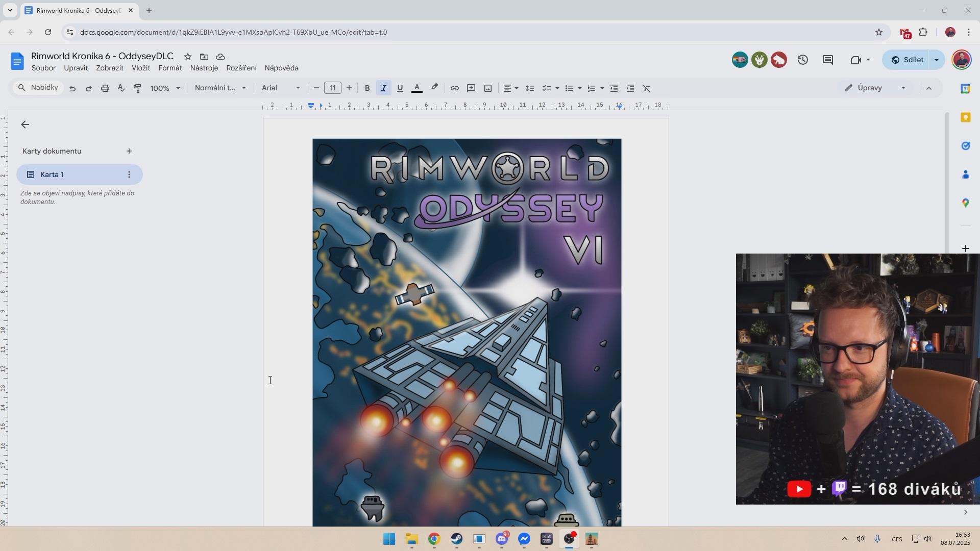The image size is (980, 551).
Task: Star the Rimworld Kronika document
Action: [x=188, y=57]
